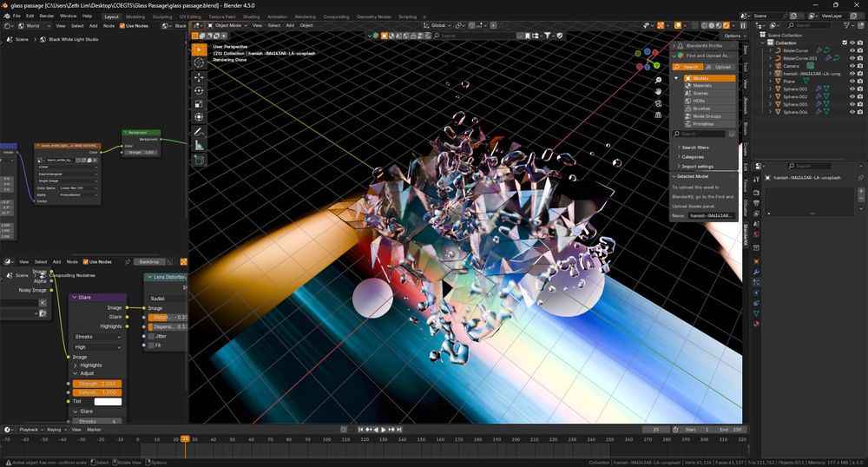Disable Sphere.004 render camera icon
The height and width of the screenshot is (467, 868).
(x=859, y=112)
